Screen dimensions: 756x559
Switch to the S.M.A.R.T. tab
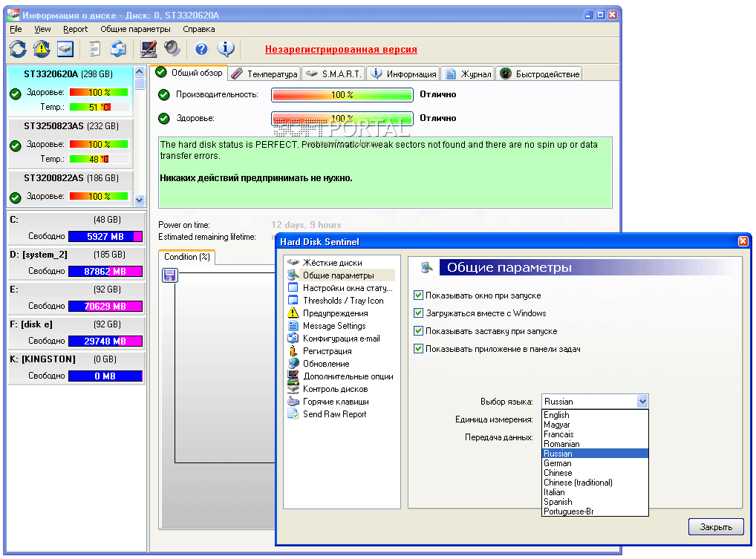click(x=333, y=73)
